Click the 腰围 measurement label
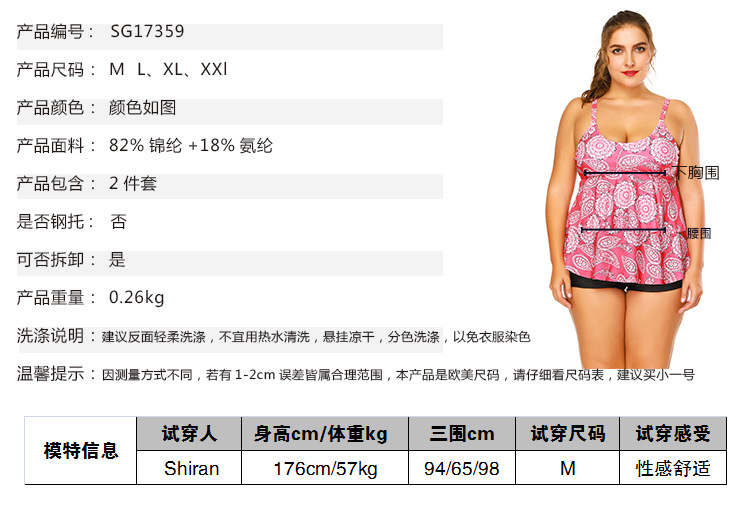 pyautogui.click(x=699, y=234)
